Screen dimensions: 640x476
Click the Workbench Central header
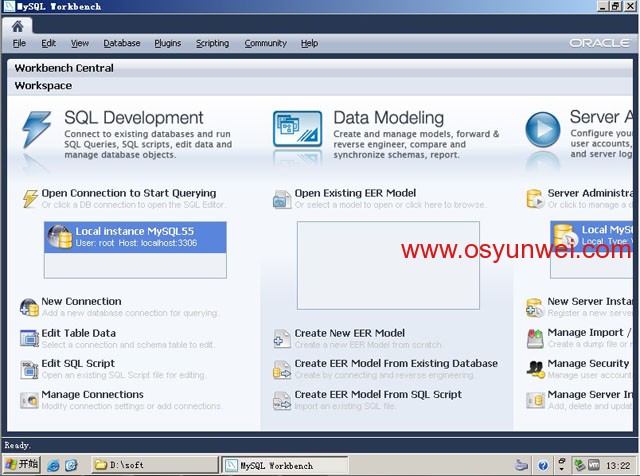(x=64, y=68)
